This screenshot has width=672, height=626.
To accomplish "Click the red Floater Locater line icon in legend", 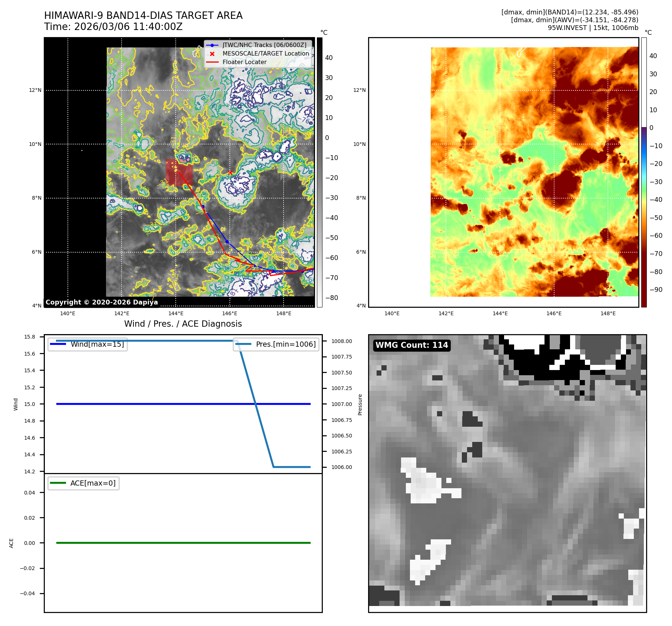I will 212,62.
